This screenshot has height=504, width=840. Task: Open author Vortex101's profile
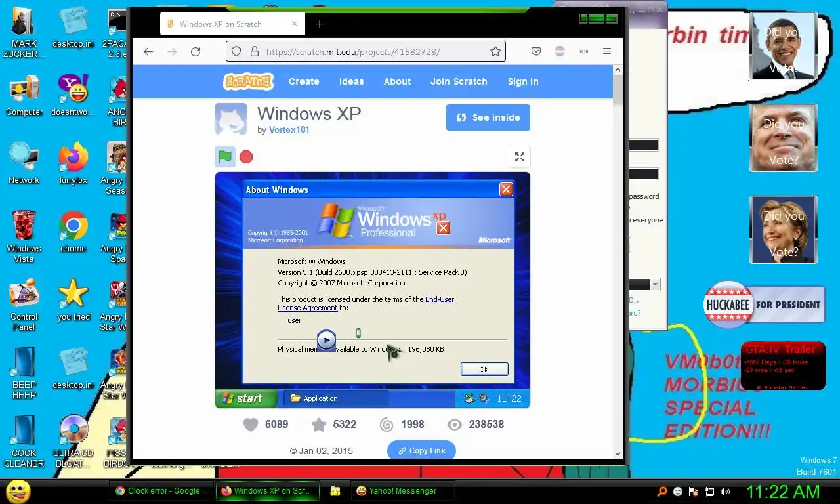(x=289, y=129)
